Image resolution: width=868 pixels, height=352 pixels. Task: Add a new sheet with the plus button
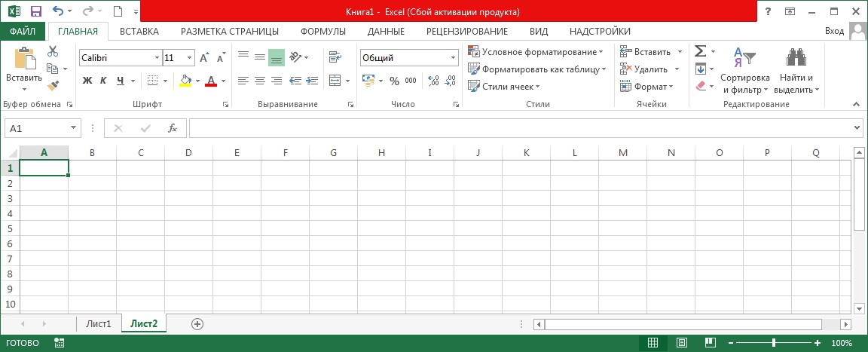point(197,324)
